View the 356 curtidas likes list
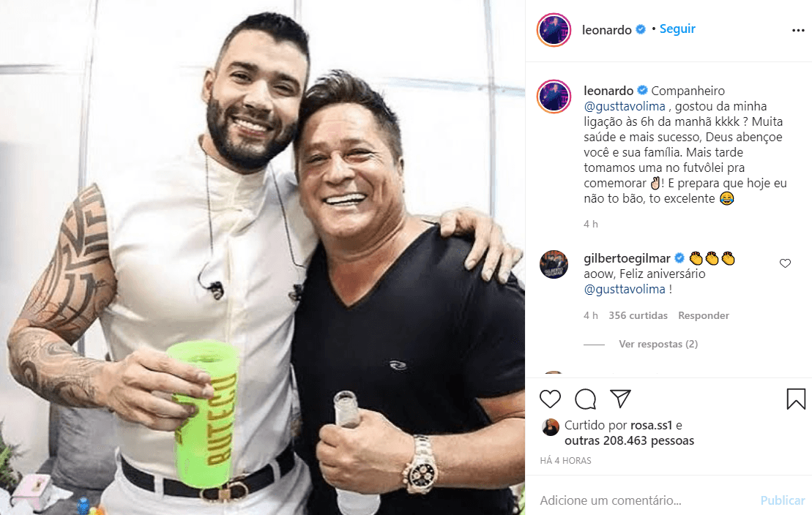 tap(638, 316)
